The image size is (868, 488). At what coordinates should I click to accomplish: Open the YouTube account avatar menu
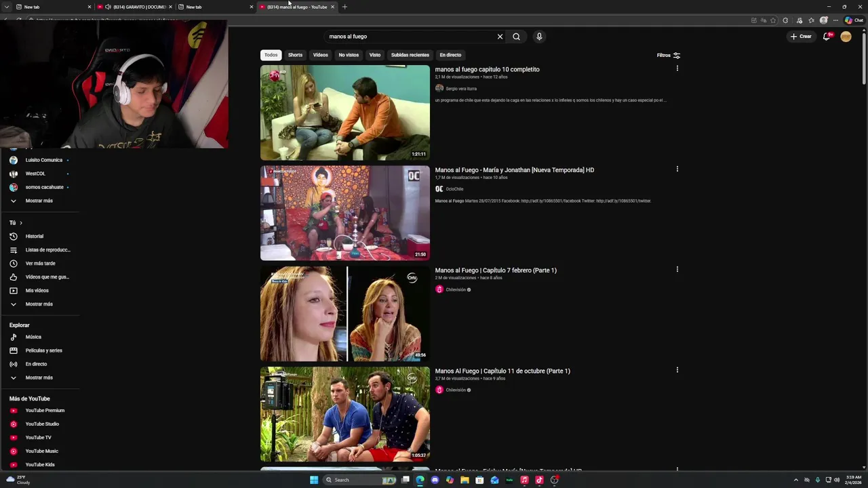pyautogui.click(x=846, y=37)
